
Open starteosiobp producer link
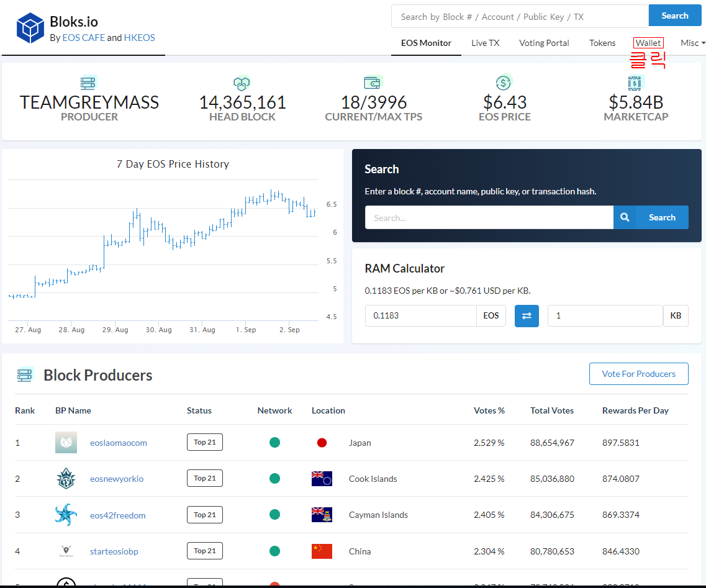(x=114, y=551)
